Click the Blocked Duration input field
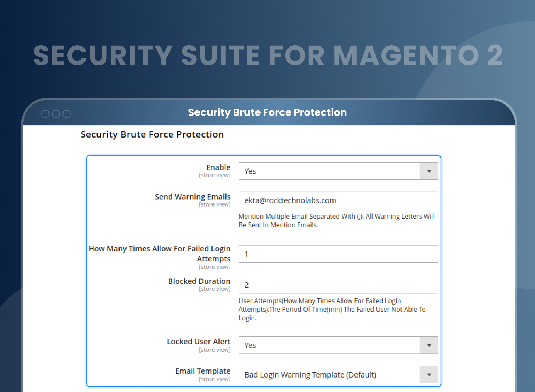535x392 pixels. (x=338, y=285)
